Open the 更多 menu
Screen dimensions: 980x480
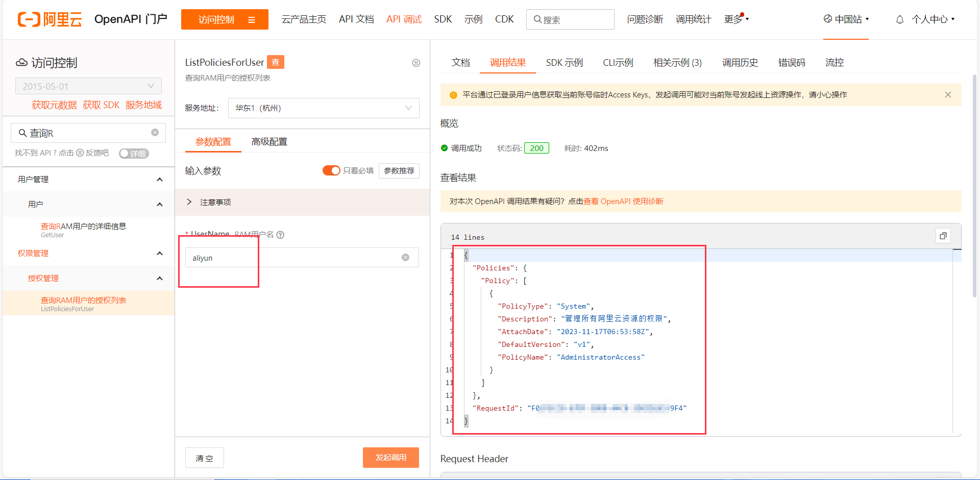pyautogui.click(x=736, y=19)
